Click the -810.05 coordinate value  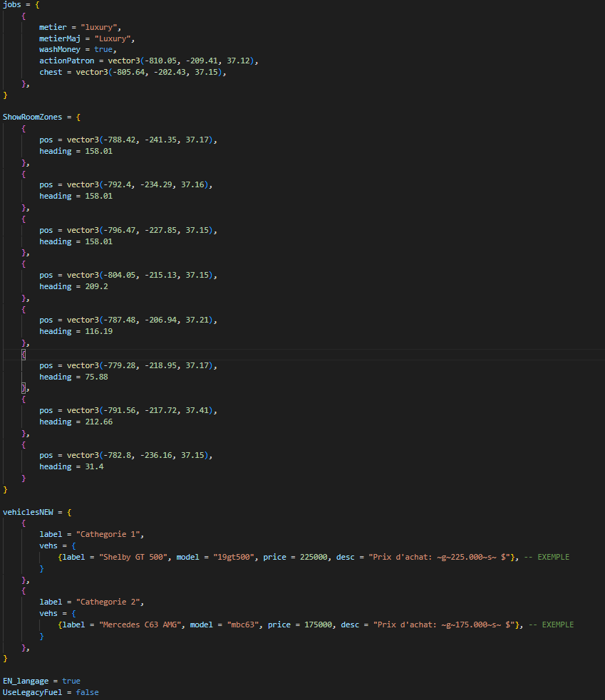[161, 61]
